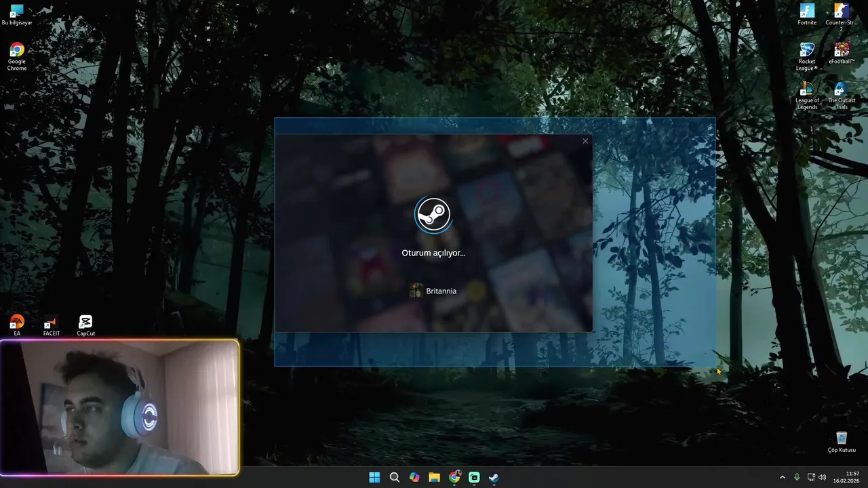
Task: Open taskbar Search
Action: click(x=395, y=477)
